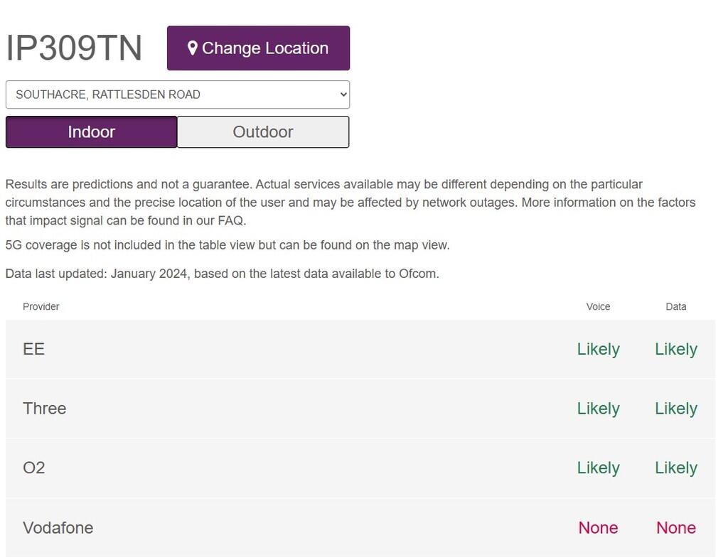Image resolution: width=728 pixels, height=560 pixels.
Task: Click Three's Data Likely status
Action: click(675, 409)
